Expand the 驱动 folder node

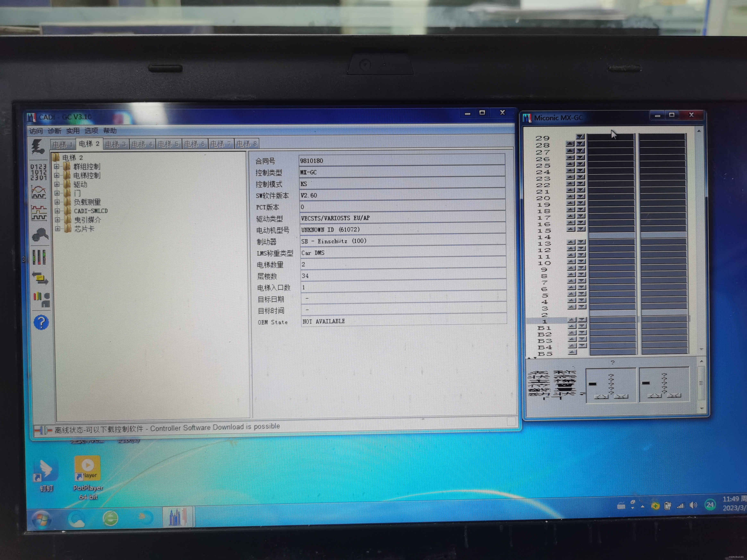point(57,184)
